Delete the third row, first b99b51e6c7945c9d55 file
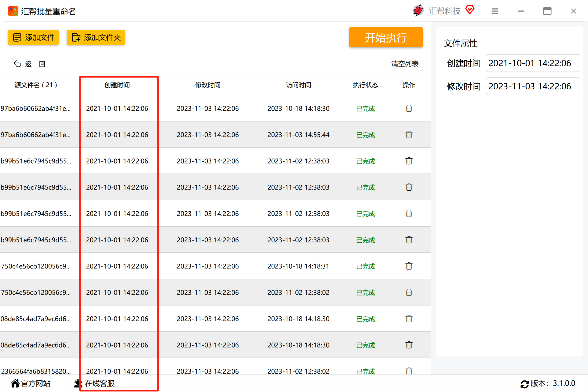Viewport: 588px width, 392px height. (409, 161)
